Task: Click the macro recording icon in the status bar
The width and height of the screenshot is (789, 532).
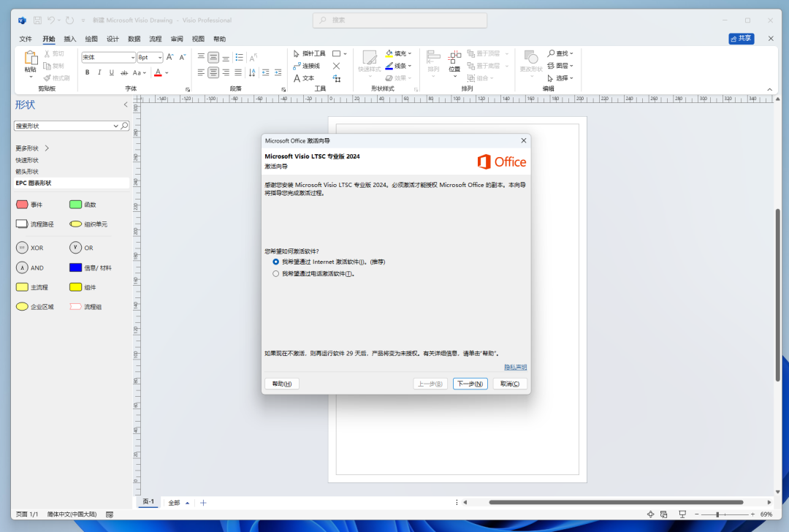Action: [x=110, y=514]
